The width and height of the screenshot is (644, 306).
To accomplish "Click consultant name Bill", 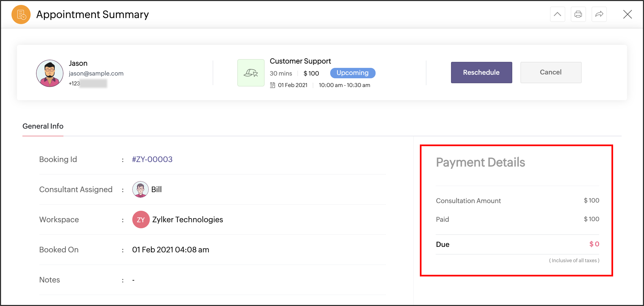I will 156,189.
